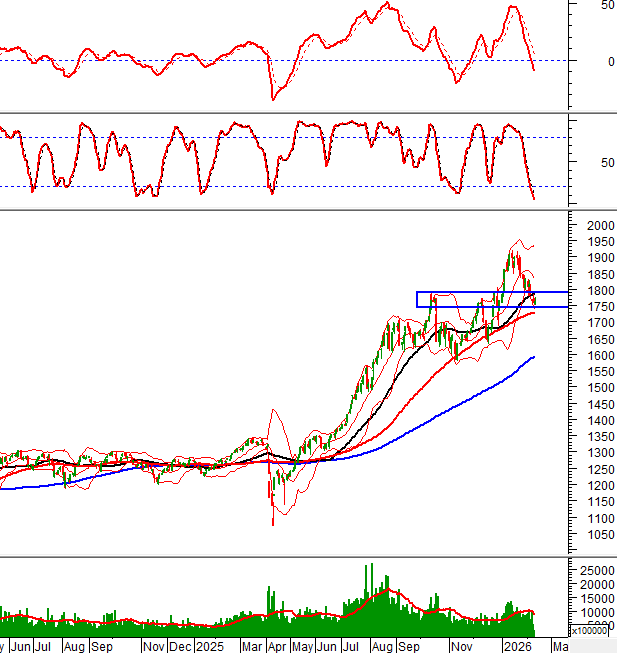Select the Dec label on time axis

click(182, 646)
